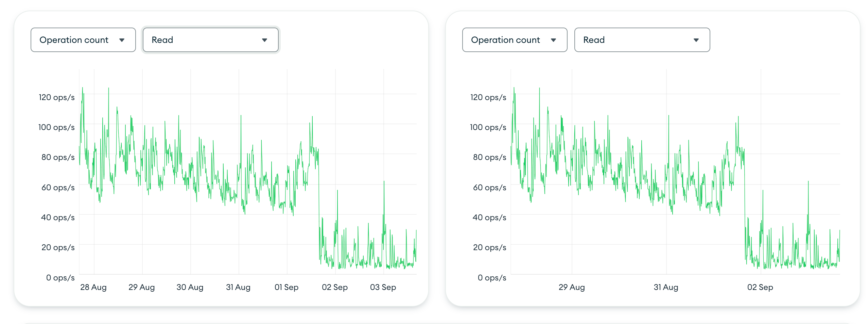The height and width of the screenshot is (324, 868).
Task: Click the 120 ops/s label on the left chart
Action: 57,97
